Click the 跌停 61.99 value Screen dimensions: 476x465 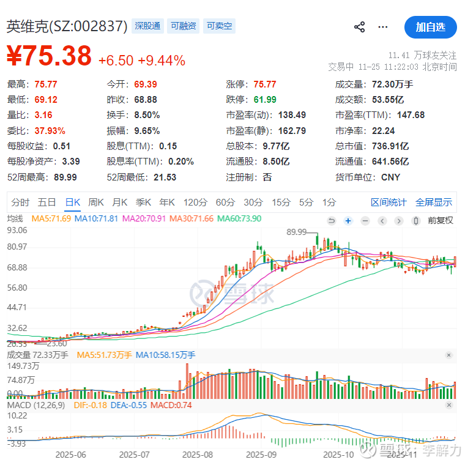coord(265,100)
